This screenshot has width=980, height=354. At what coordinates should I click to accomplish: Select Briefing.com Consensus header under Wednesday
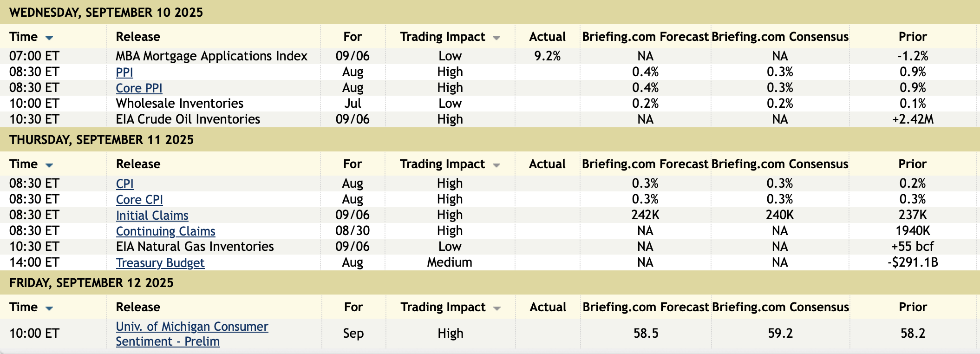click(x=780, y=37)
